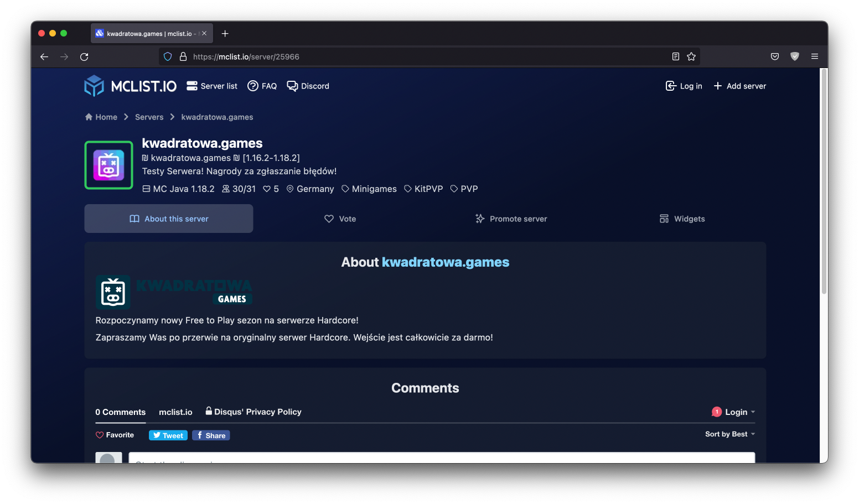The width and height of the screenshot is (859, 504).
Task: Click the tracking protection shield icon
Action: click(168, 57)
